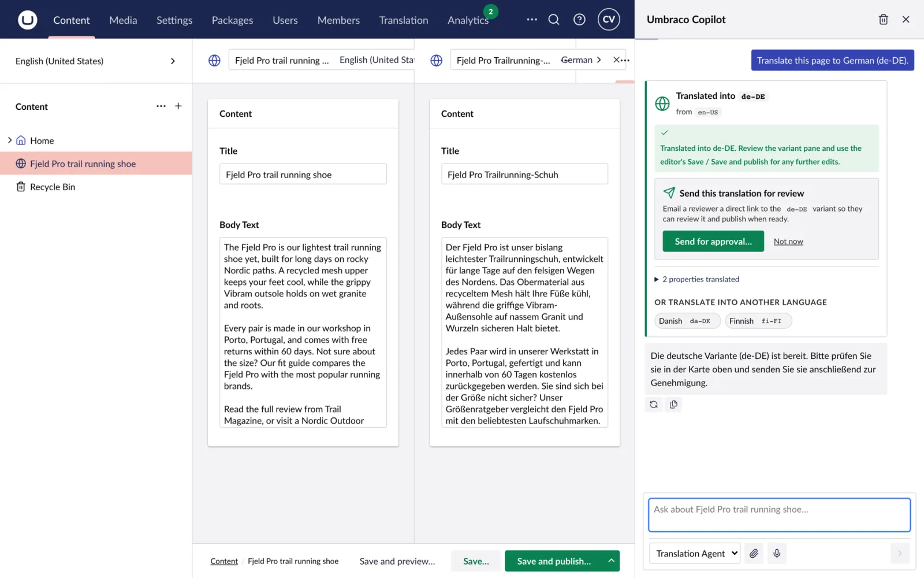Translate into Finnish fi-FI chip
This screenshot has height=578, width=924.
pos(758,321)
